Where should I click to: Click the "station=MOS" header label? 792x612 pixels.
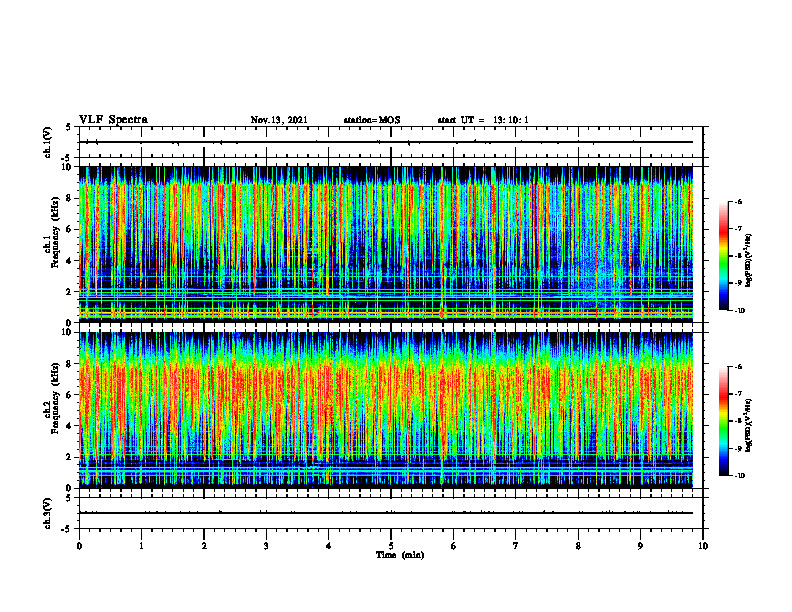pos(372,120)
